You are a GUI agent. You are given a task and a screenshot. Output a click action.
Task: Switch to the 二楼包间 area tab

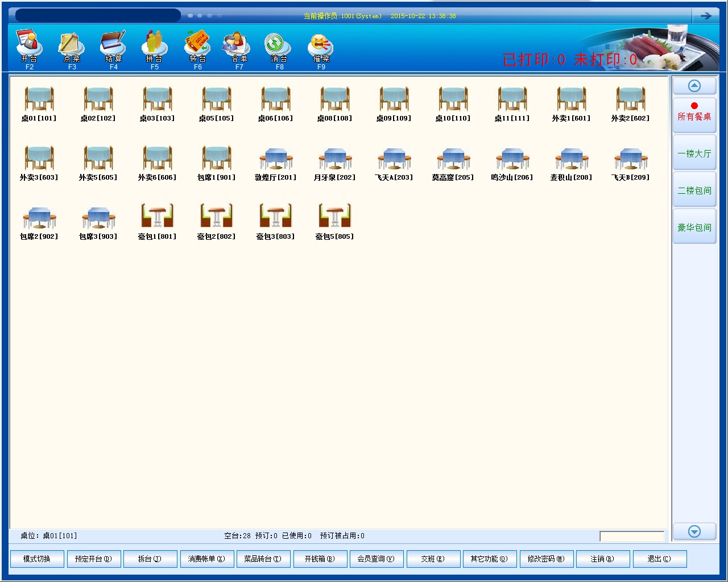(694, 190)
